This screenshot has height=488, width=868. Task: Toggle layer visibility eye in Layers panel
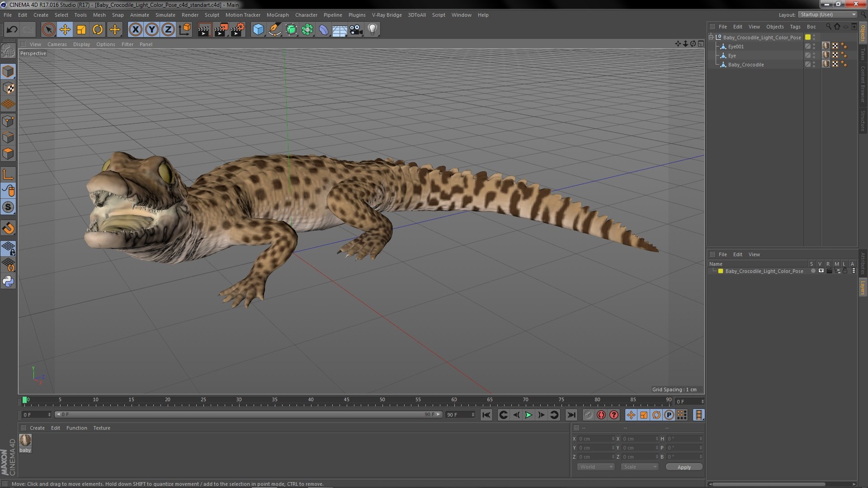coord(821,271)
